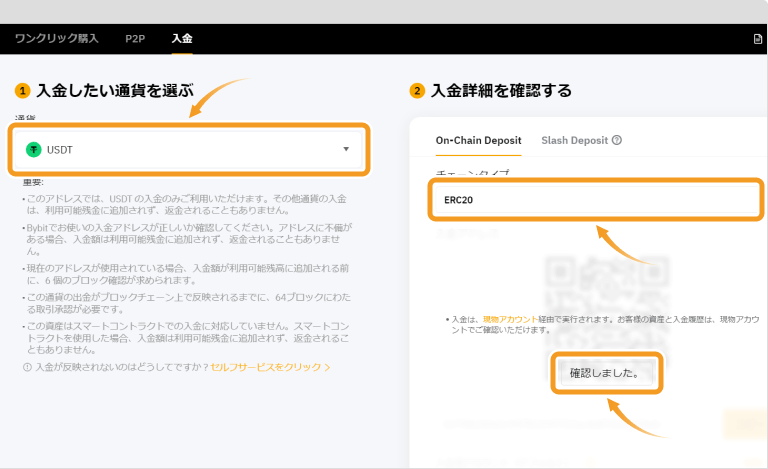The height and width of the screenshot is (469, 768).
Task: Switch to On-Chain Deposit tab
Action: 478,141
